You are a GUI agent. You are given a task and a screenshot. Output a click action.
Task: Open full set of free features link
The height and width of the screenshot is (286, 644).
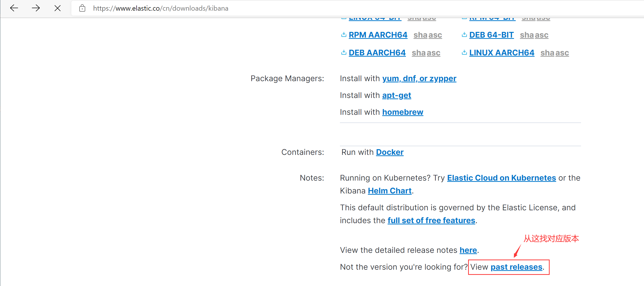pyautogui.click(x=431, y=221)
